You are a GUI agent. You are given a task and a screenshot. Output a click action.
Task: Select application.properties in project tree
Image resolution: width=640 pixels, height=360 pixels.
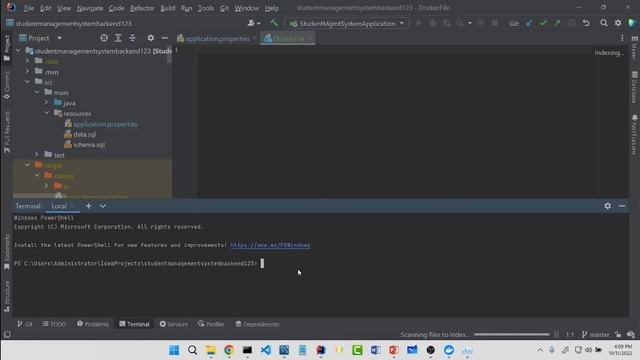coord(105,124)
